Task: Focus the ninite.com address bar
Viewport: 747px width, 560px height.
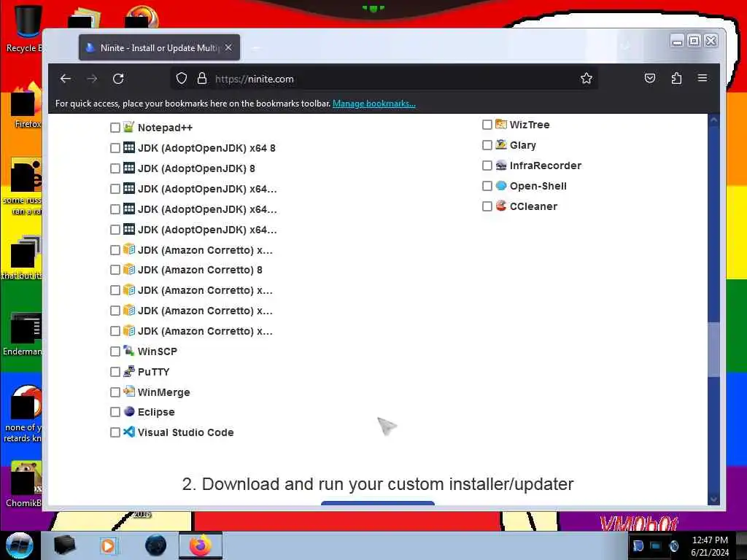Action: (384, 79)
